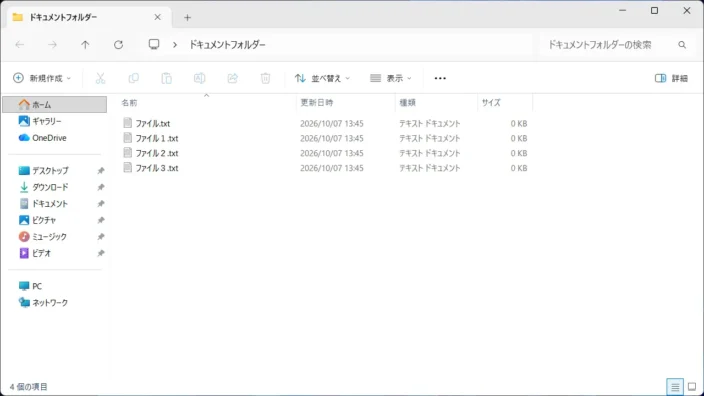Screen dimensions: 704x396
Task: Select the file name ファイル 1 .txt
Action: coord(157,138)
